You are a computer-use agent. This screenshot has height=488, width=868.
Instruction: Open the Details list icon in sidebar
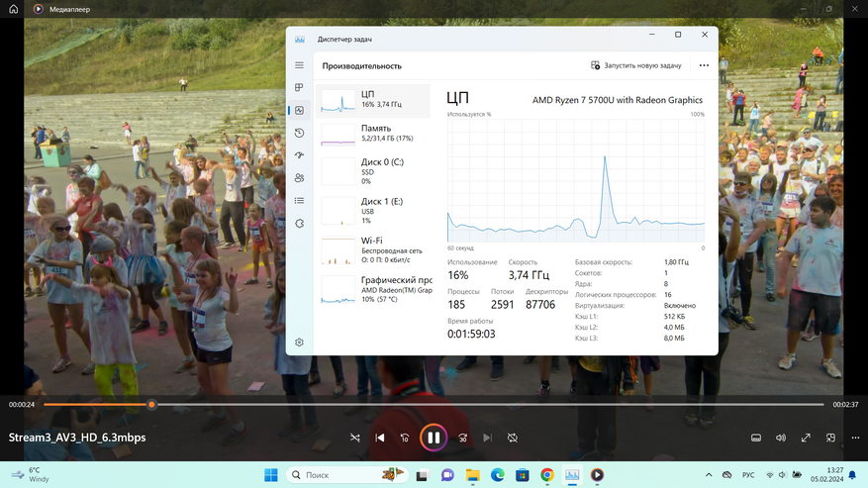pos(299,201)
